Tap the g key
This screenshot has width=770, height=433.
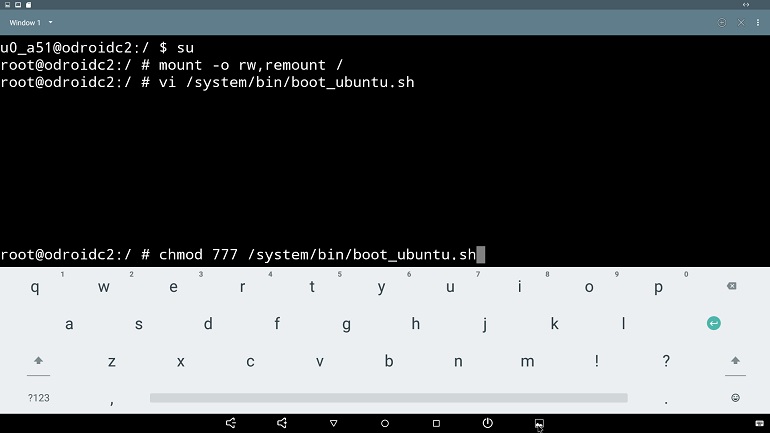(346, 325)
